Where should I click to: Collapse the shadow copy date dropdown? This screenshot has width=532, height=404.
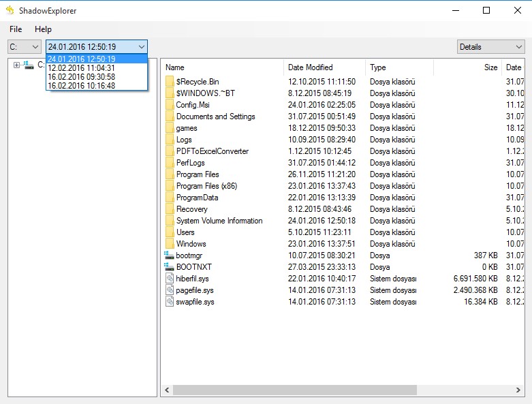click(142, 47)
